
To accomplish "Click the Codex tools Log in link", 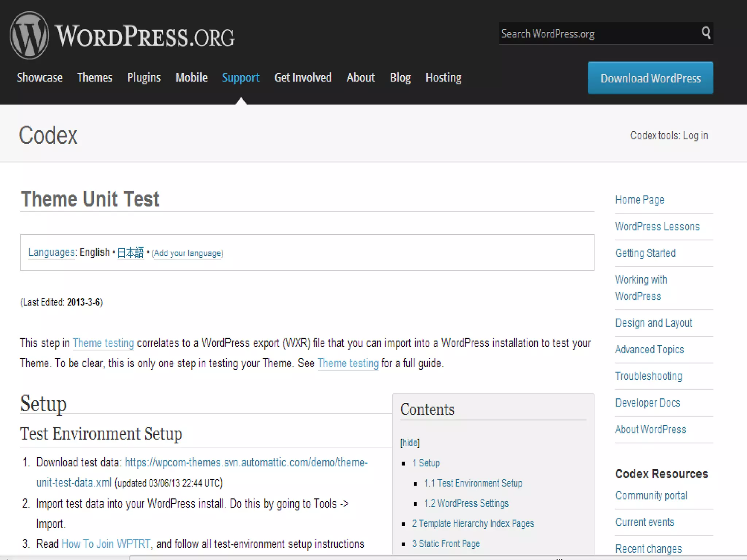I will coord(695,136).
